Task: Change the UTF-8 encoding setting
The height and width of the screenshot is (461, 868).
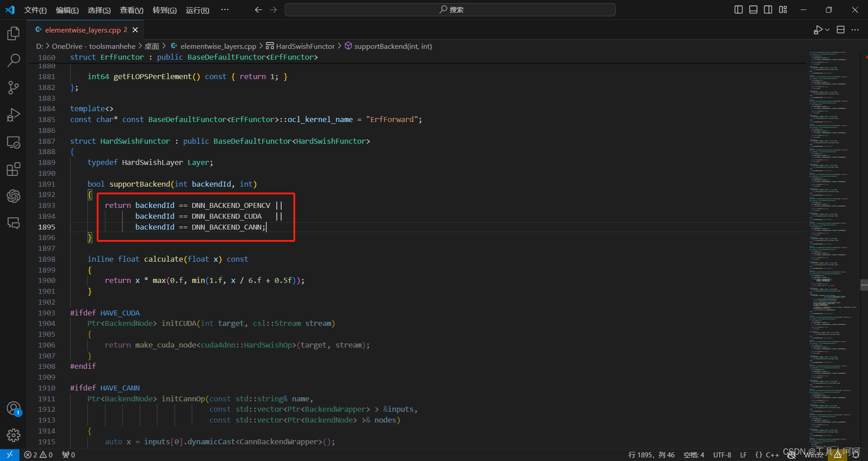Action: [722, 455]
